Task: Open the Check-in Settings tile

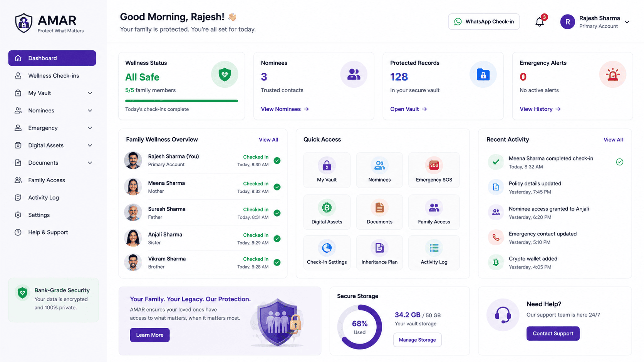Action: pyautogui.click(x=327, y=253)
